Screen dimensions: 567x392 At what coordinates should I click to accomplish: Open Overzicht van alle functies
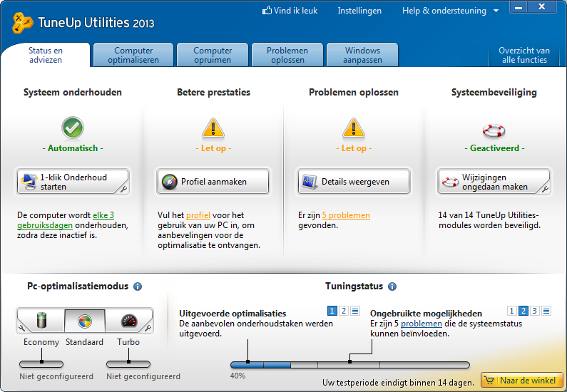tap(524, 56)
